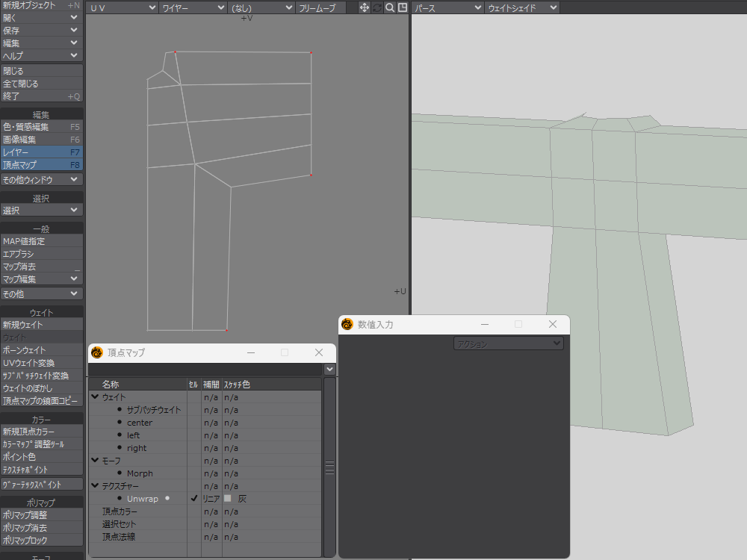Click the viewport move (pan) icon
This screenshot has height=560, width=747.
click(365, 7)
